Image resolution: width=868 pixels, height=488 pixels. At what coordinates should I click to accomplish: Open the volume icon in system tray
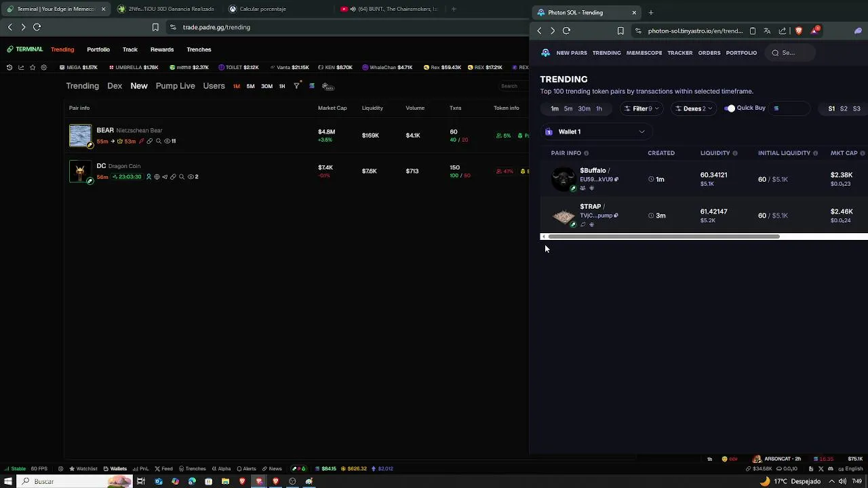(x=842, y=481)
